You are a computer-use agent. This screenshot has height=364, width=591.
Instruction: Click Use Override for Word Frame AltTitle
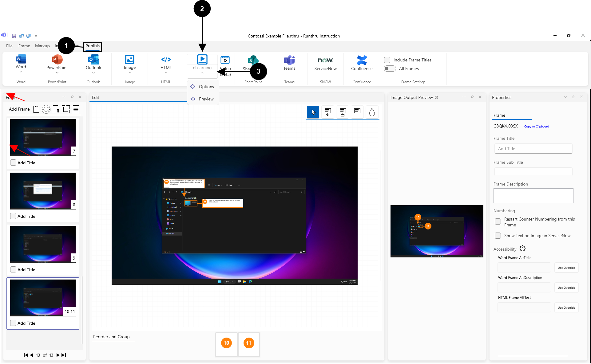pyautogui.click(x=566, y=268)
